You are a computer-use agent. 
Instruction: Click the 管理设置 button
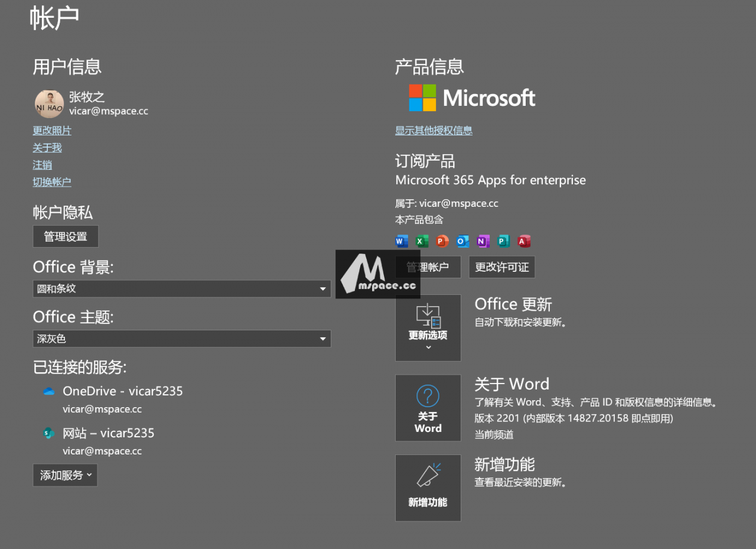66,236
